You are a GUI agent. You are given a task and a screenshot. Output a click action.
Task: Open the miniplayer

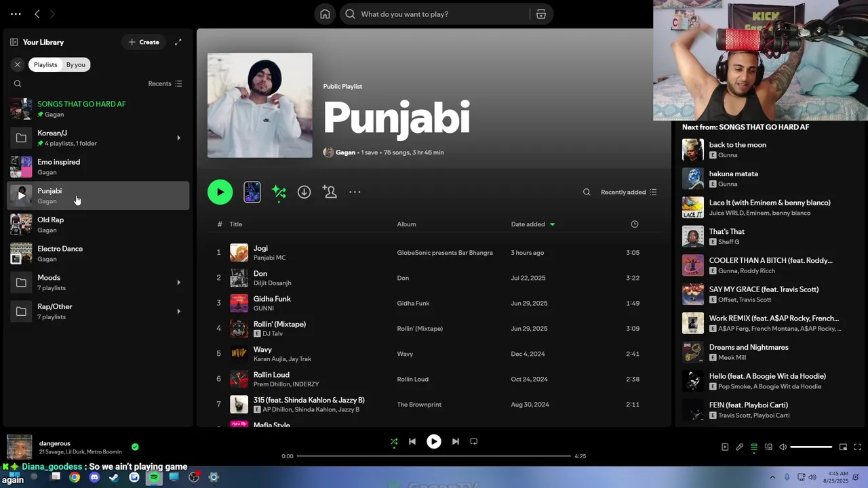point(843,447)
